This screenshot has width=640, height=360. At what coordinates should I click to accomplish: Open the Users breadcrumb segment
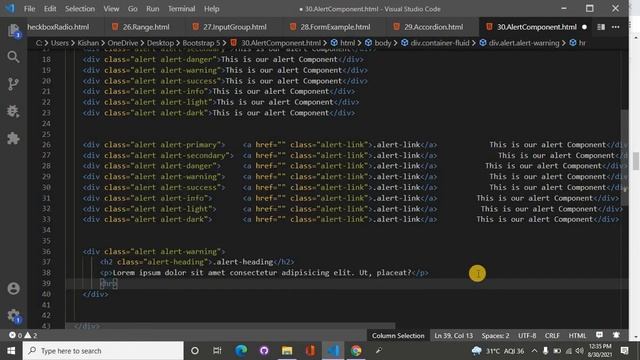point(60,43)
